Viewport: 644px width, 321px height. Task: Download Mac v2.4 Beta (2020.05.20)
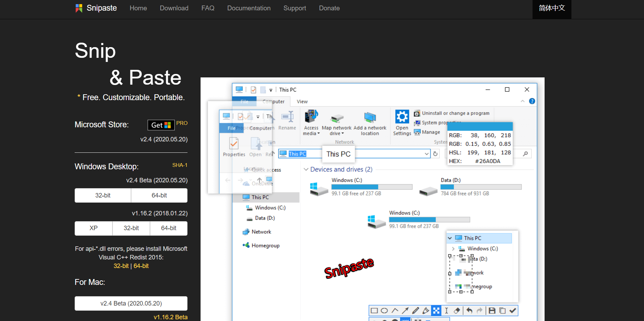pyautogui.click(x=131, y=303)
